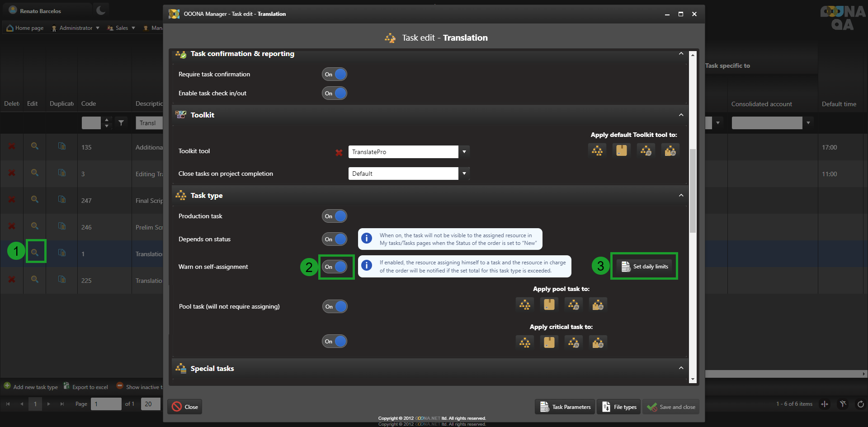
Task: Click the Page number input field
Action: coord(106,404)
